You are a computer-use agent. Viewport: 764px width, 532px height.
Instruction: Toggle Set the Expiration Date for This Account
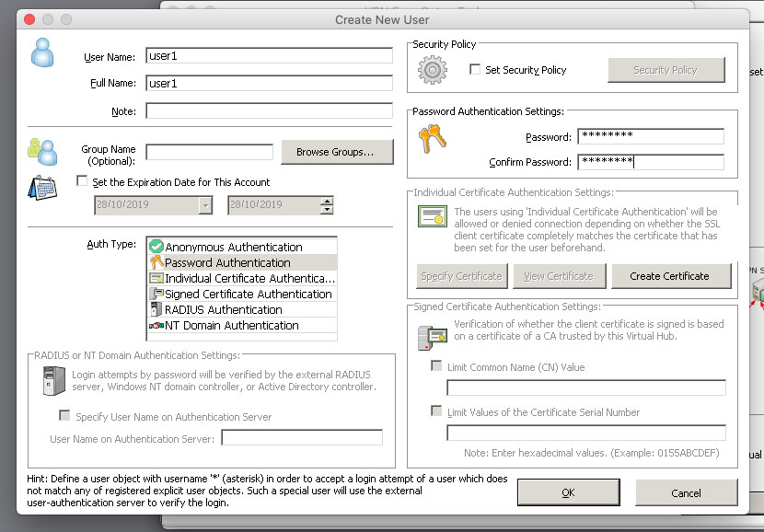point(82,182)
